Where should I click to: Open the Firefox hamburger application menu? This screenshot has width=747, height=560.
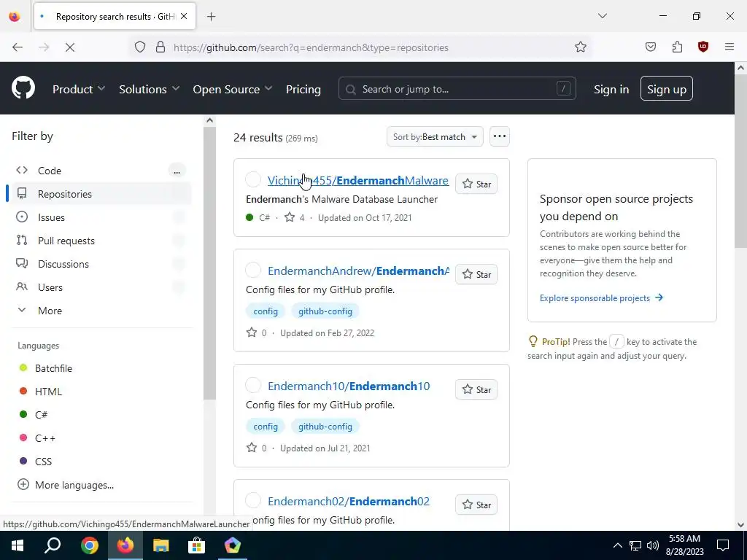[729, 47]
